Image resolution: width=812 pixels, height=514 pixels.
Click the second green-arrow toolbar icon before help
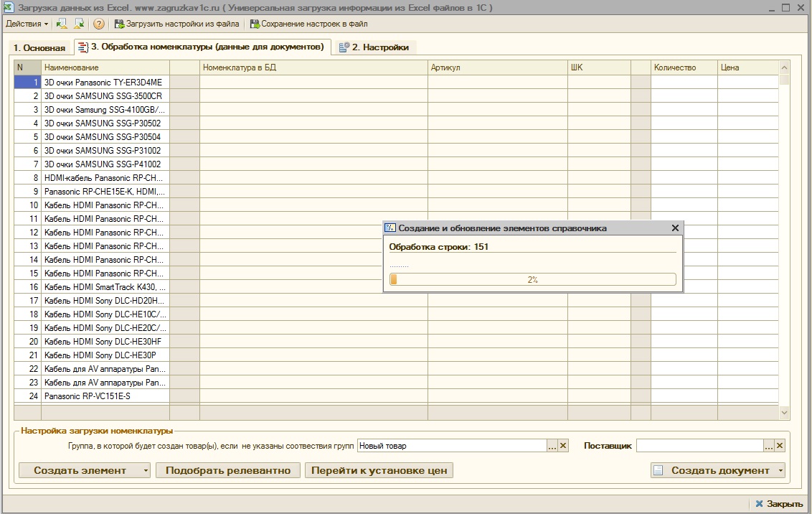(x=79, y=24)
